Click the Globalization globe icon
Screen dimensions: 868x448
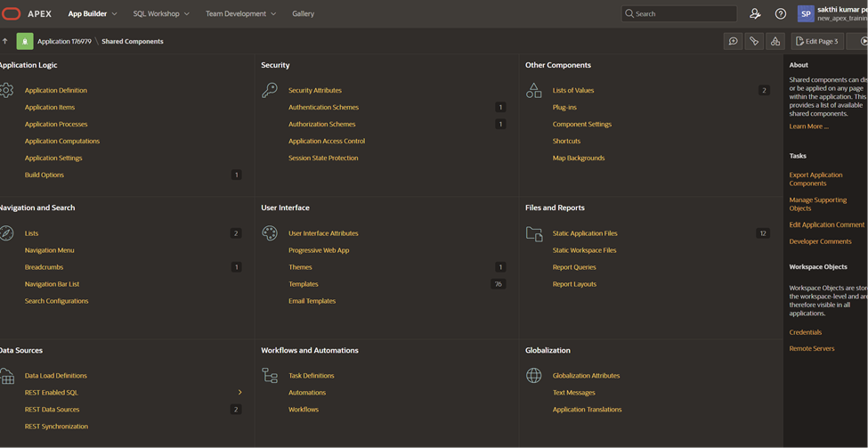533,376
